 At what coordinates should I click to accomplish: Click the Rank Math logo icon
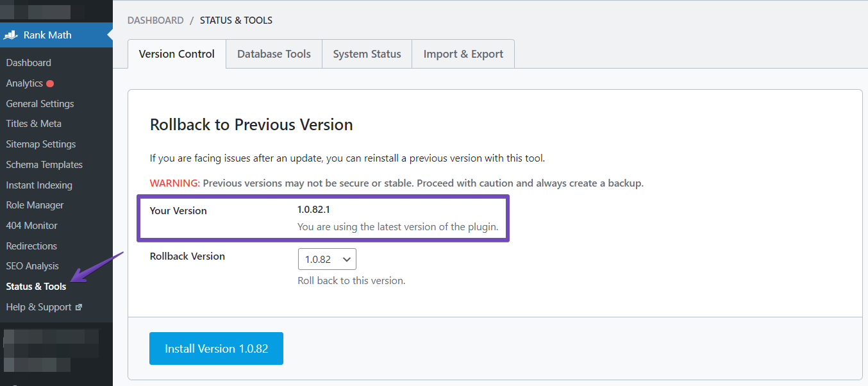click(11, 35)
